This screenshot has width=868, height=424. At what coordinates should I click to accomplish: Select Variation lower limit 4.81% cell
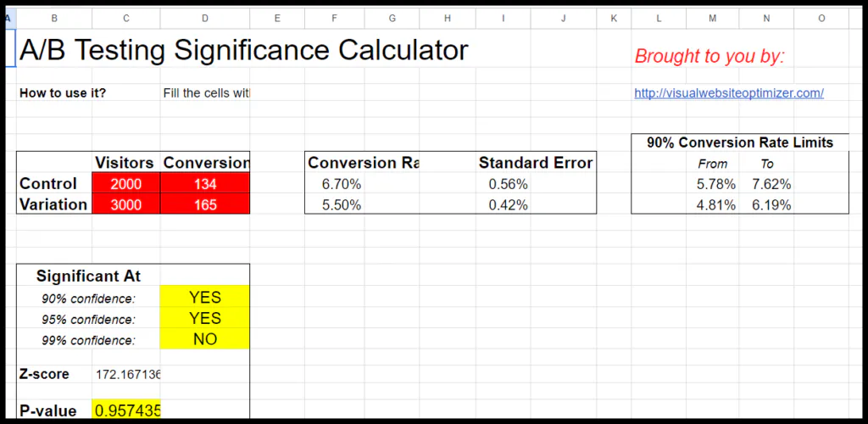tap(715, 204)
